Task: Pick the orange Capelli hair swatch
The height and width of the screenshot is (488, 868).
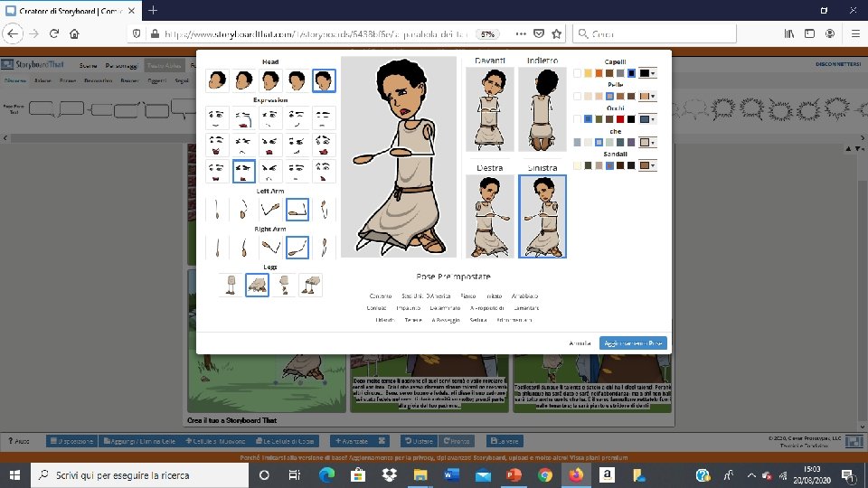Action: [599, 73]
